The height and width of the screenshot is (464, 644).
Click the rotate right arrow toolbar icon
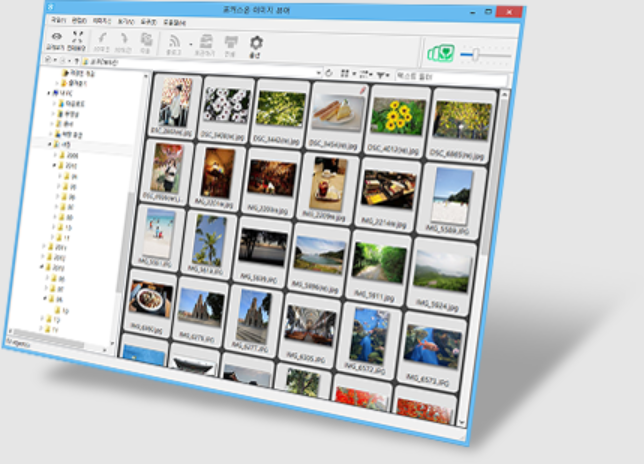pos(124,39)
